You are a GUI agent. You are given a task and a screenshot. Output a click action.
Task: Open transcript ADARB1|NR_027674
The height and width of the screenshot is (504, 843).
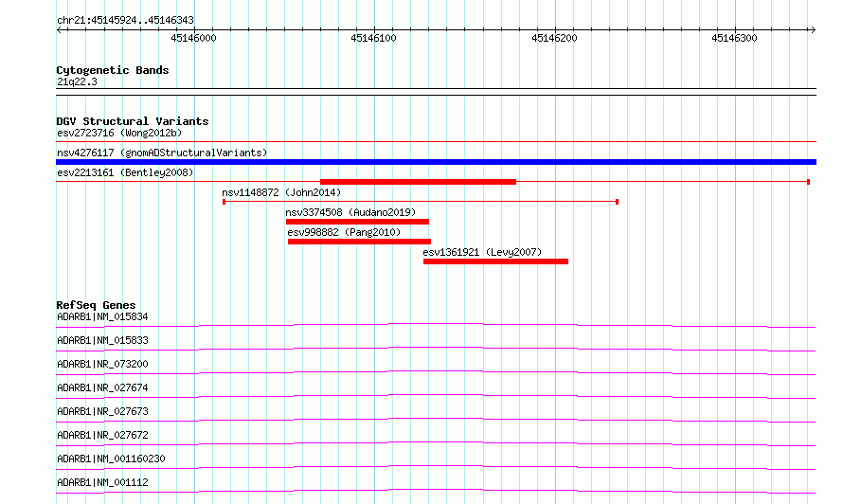[102, 387]
